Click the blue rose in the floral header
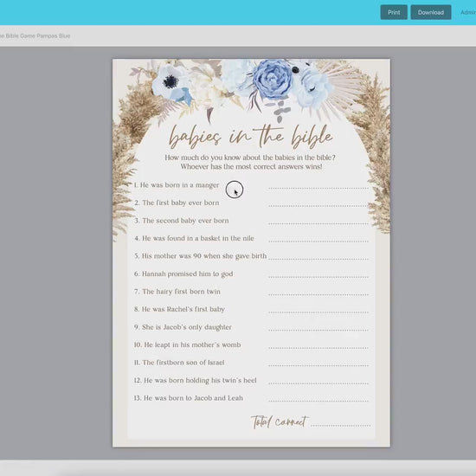Screen dimensions: 476x476 [x=273, y=79]
